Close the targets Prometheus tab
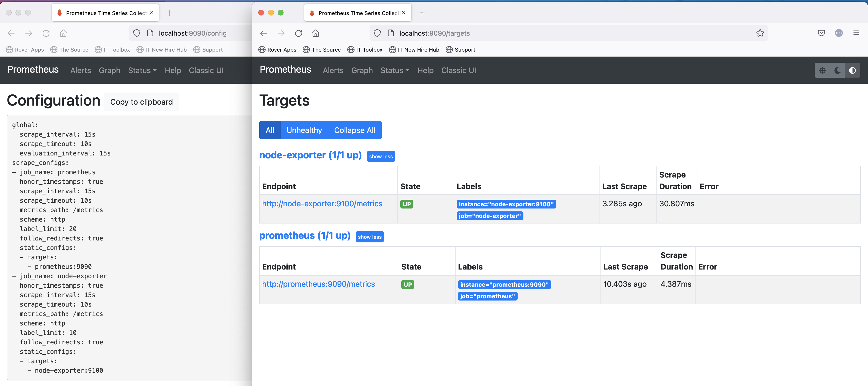The width and height of the screenshot is (868, 386). click(404, 12)
